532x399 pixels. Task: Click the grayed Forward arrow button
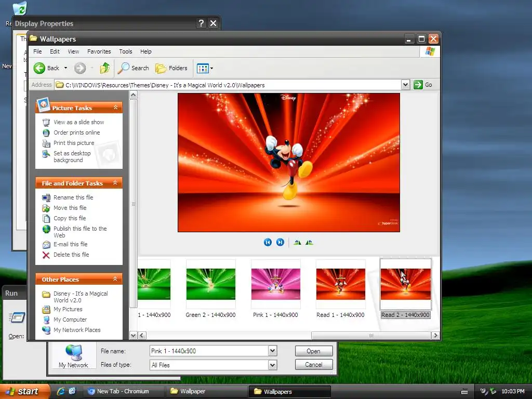(80, 68)
